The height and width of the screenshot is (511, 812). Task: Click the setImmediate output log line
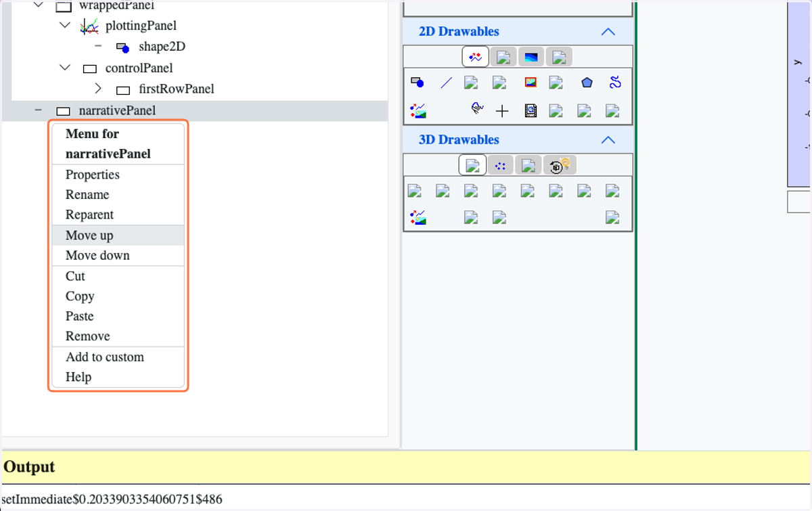112,500
